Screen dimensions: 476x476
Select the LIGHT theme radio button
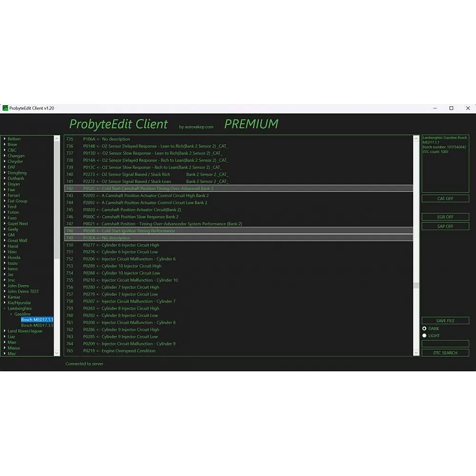pos(425,336)
